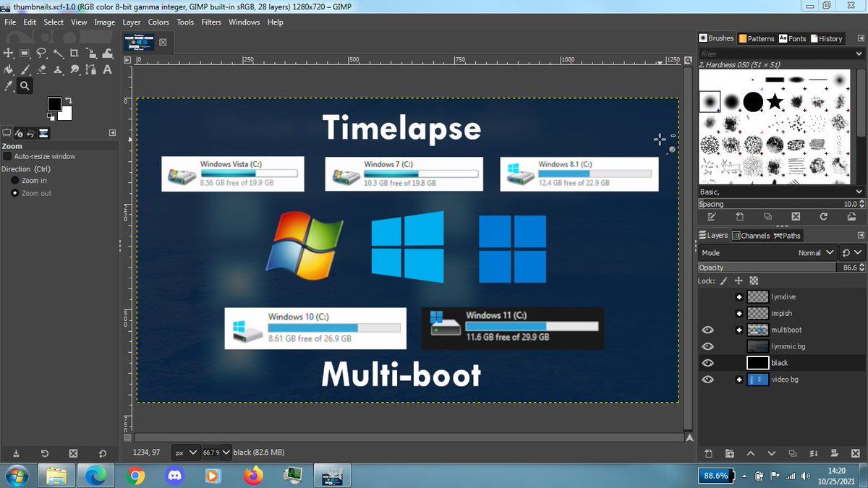
Task: Swap foreground and background colors
Action: 68,99
